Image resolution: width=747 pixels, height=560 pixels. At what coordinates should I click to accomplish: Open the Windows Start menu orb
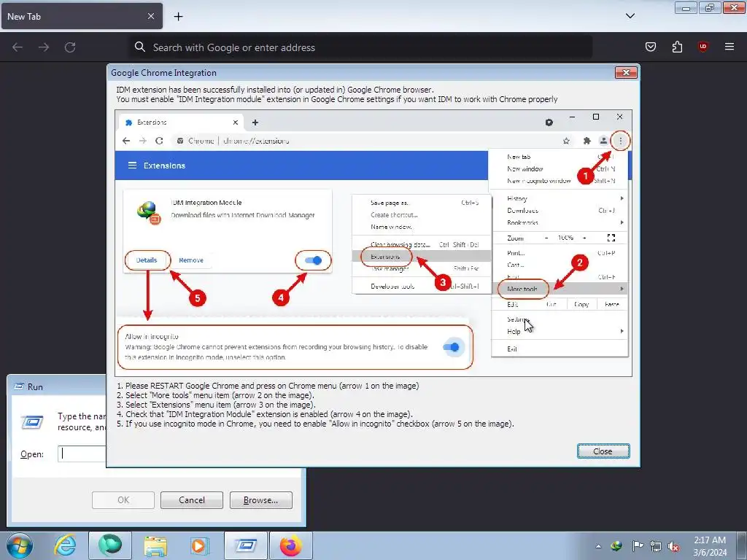[x=20, y=545]
